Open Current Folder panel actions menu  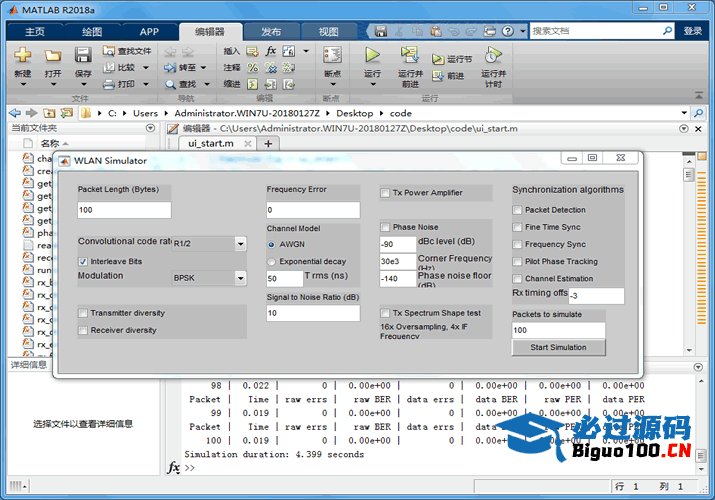tap(150, 128)
